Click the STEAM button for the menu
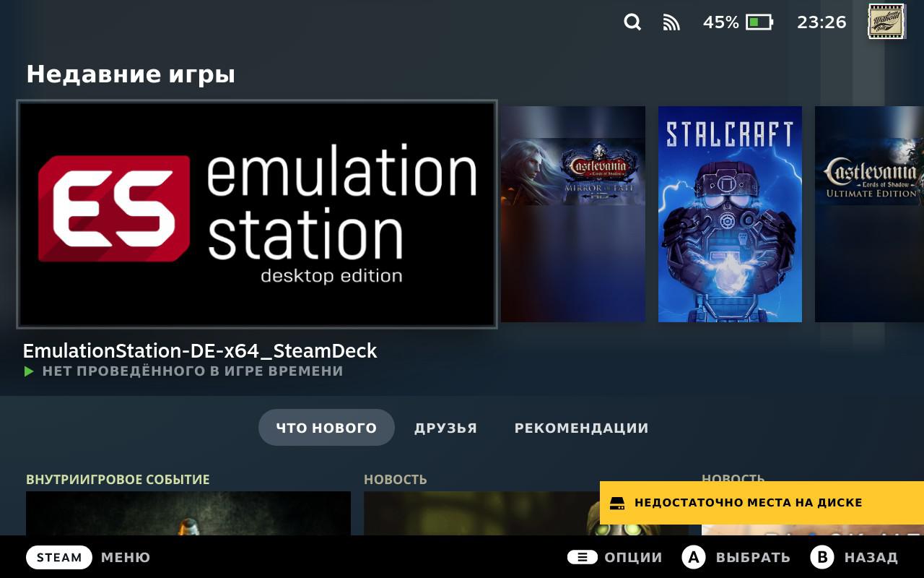This screenshot has width=924, height=578. pos(59,557)
